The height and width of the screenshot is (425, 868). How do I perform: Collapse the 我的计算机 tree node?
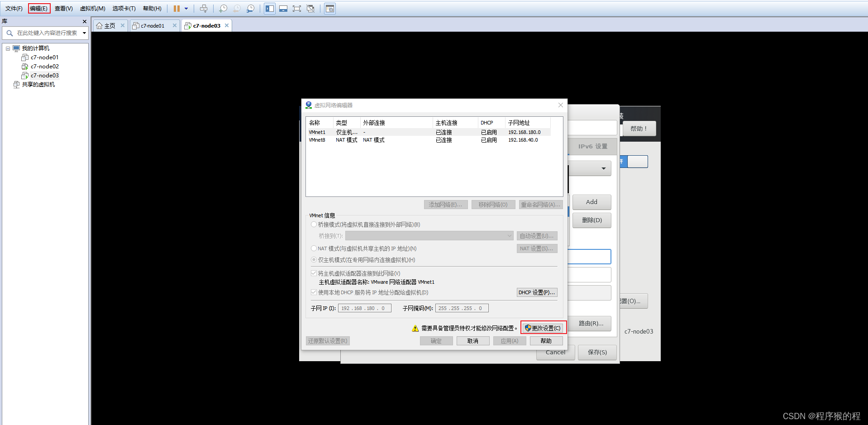tap(8, 48)
